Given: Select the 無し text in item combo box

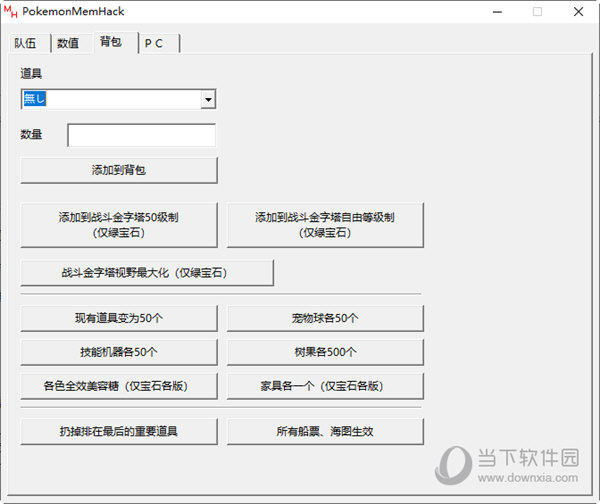Looking at the screenshot, I should pyautogui.click(x=34, y=99).
